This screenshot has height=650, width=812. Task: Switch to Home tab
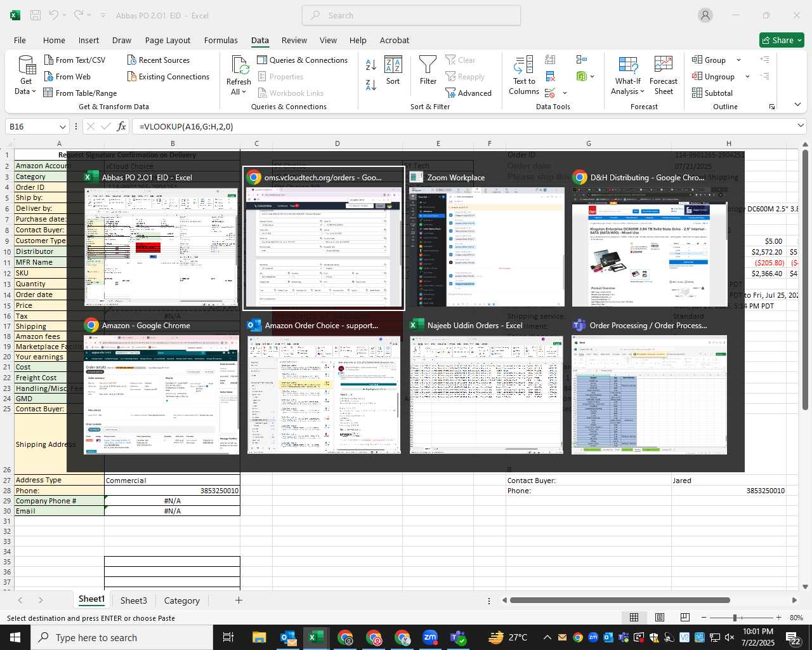54,40
